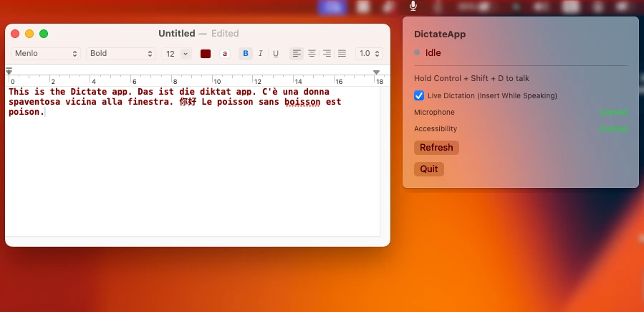Click the Chinese text '你好' in the document
The width and height of the screenshot is (644, 312).
[x=188, y=102]
